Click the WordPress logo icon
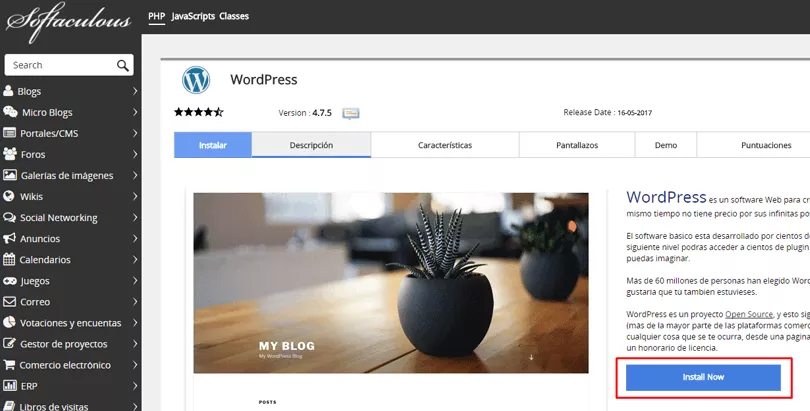This screenshot has width=810, height=411. pyautogui.click(x=196, y=80)
